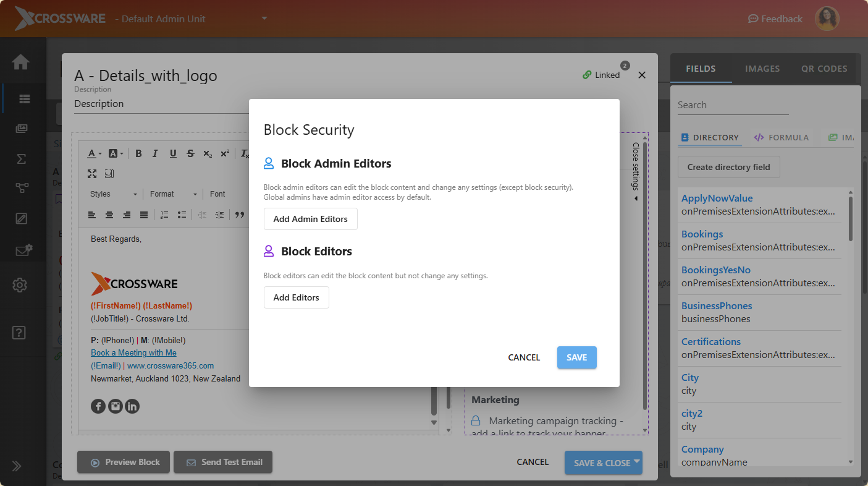868x486 pixels.
Task: Click the Add Admin Editors button
Action: (x=310, y=220)
